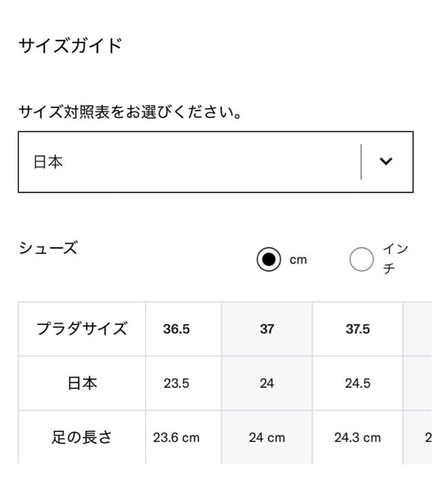Click the 36.5 Prada size cell
The height and width of the screenshot is (504, 432).
pyautogui.click(x=176, y=329)
